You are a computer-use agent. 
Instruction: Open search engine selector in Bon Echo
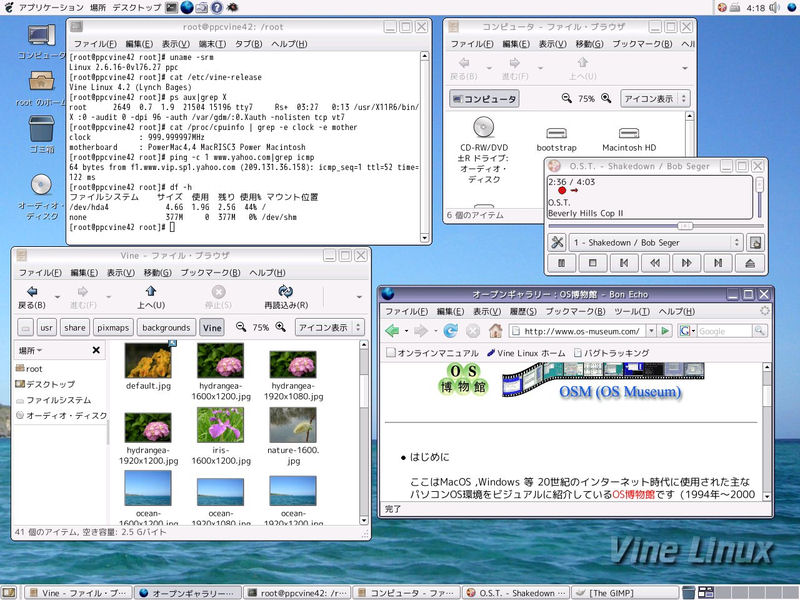tap(687, 331)
